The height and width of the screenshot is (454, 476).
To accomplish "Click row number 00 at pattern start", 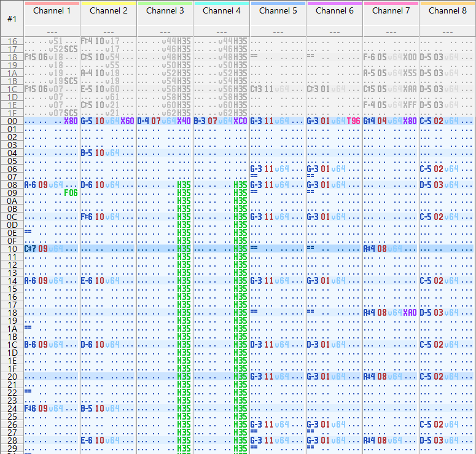I will coord(12,121).
